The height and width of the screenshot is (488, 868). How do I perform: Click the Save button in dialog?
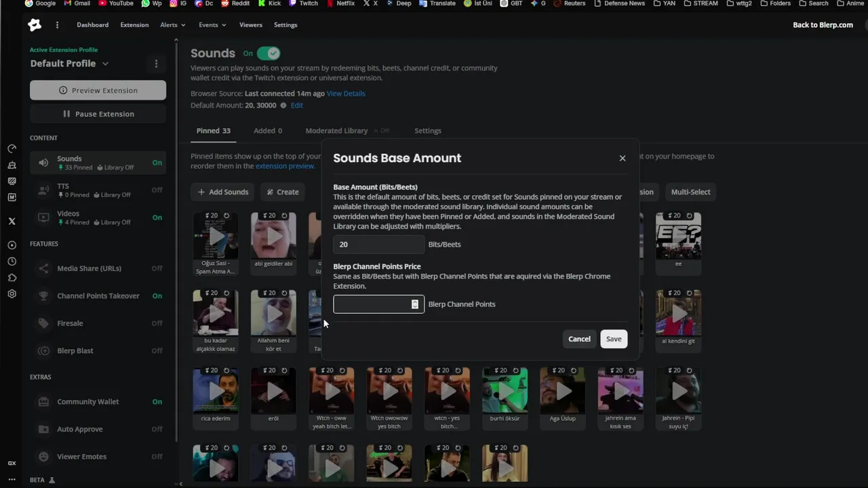pos(614,339)
